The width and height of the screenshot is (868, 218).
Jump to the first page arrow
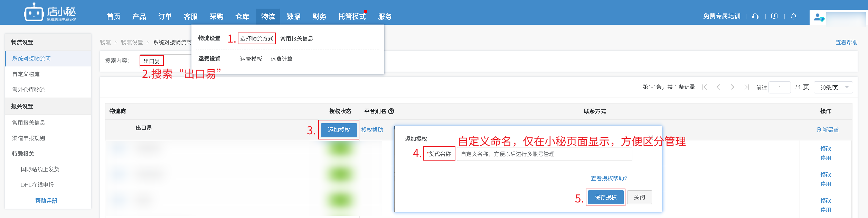[705, 87]
